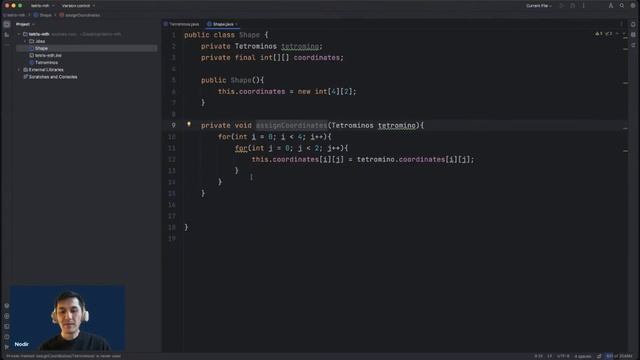The width and height of the screenshot is (640, 360).
Task: Open the second bottom-left tool window icon
Action: coord(7,316)
